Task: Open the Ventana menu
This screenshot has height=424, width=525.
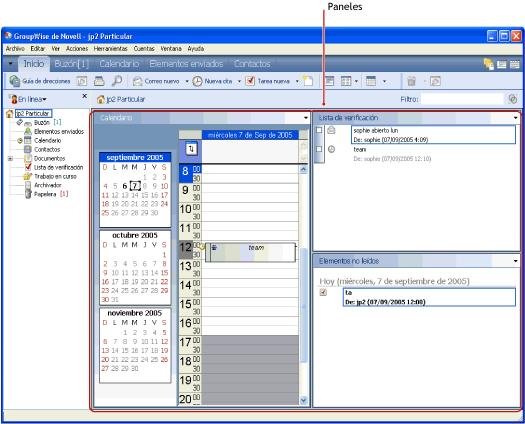Action: point(171,49)
